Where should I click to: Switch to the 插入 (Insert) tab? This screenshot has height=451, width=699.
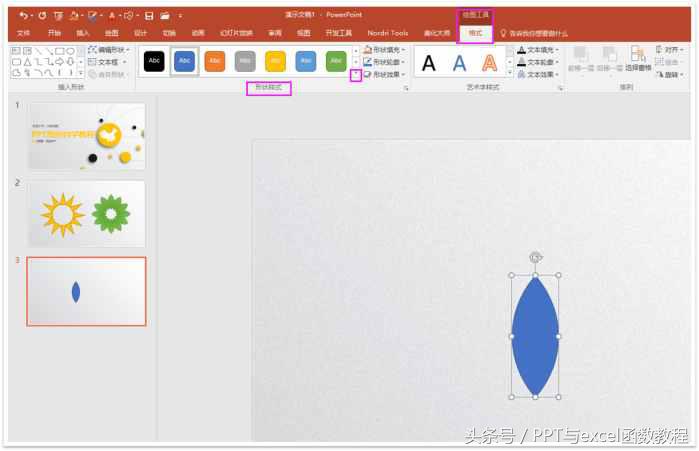point(83,33)
